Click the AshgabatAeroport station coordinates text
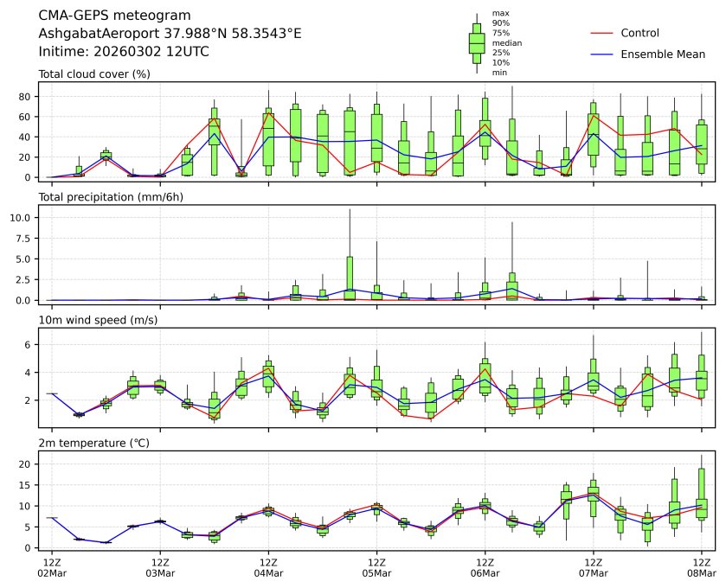Screen dimensions: 726x588 (x=170, y=34)
